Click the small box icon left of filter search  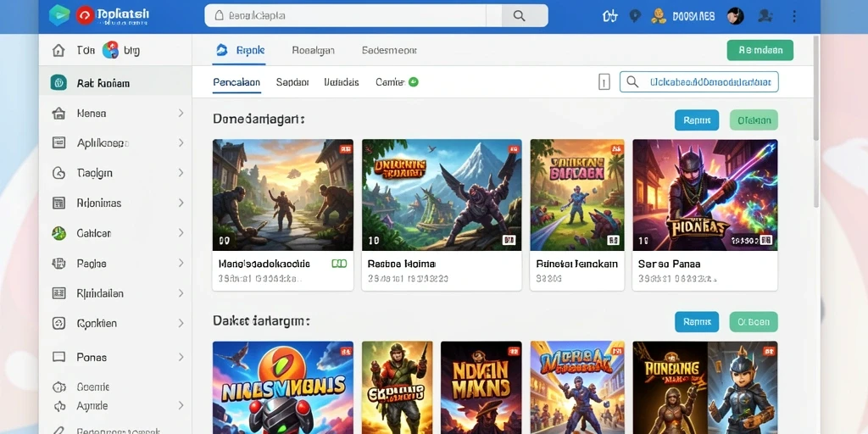(x=604, y=82)
